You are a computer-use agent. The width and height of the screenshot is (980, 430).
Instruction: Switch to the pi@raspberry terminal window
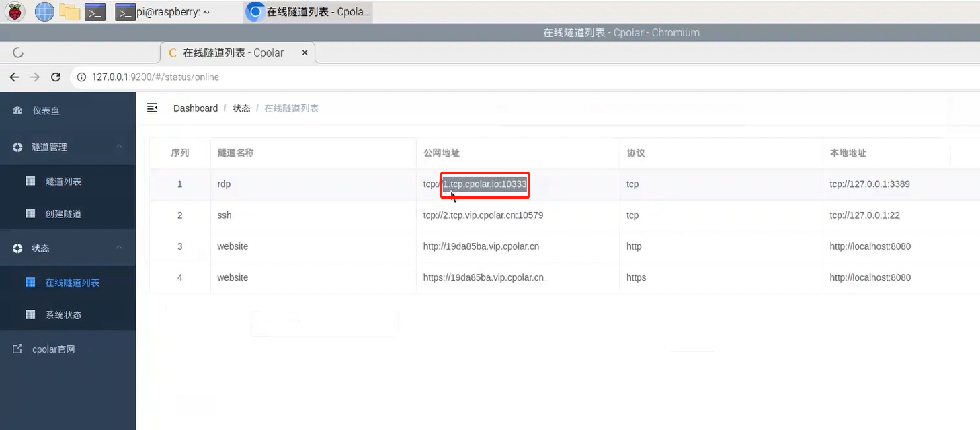[x=162, y=11]
